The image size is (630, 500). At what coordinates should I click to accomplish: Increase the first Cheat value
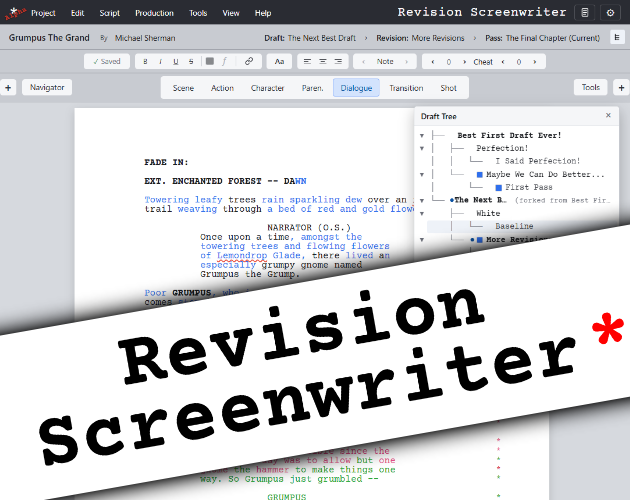coord(464,62)
